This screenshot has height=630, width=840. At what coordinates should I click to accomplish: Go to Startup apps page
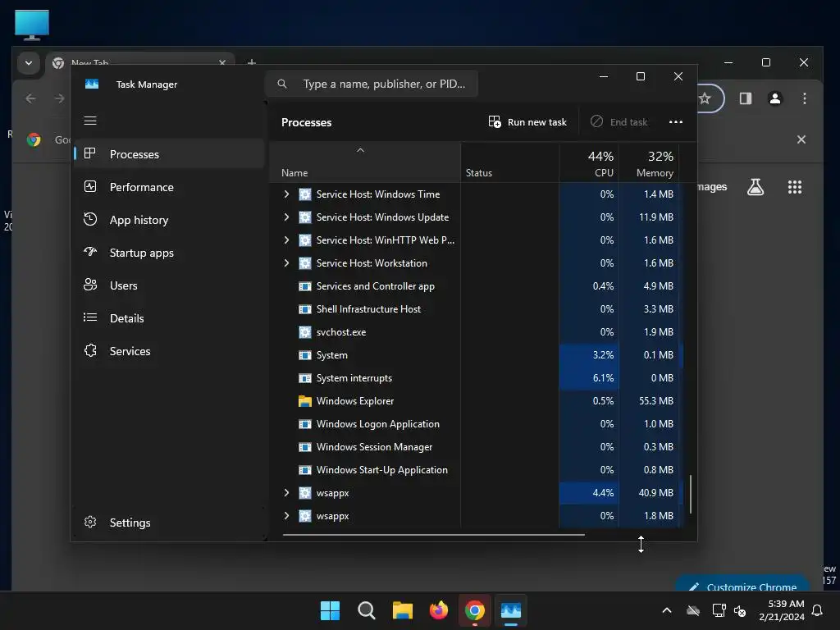[169, 253]
